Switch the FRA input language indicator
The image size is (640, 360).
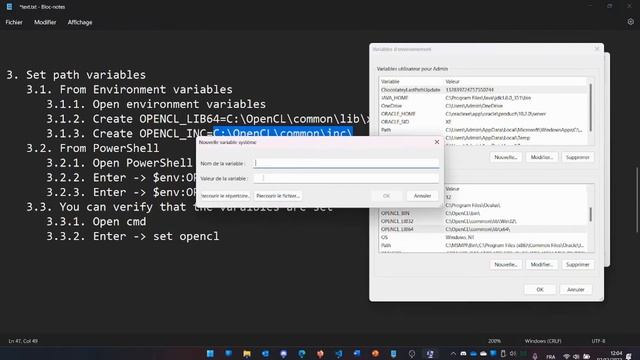pyautogui.click(x=551, y=357)
